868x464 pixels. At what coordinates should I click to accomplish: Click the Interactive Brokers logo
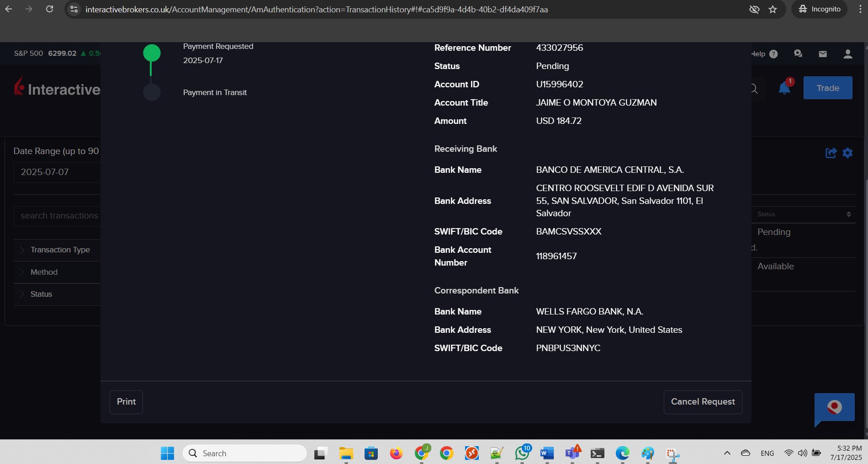point(58,88)
